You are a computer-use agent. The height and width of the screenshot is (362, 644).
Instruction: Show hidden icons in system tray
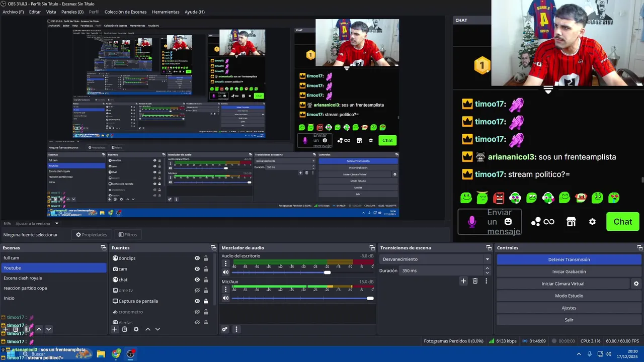coord(579,354)
